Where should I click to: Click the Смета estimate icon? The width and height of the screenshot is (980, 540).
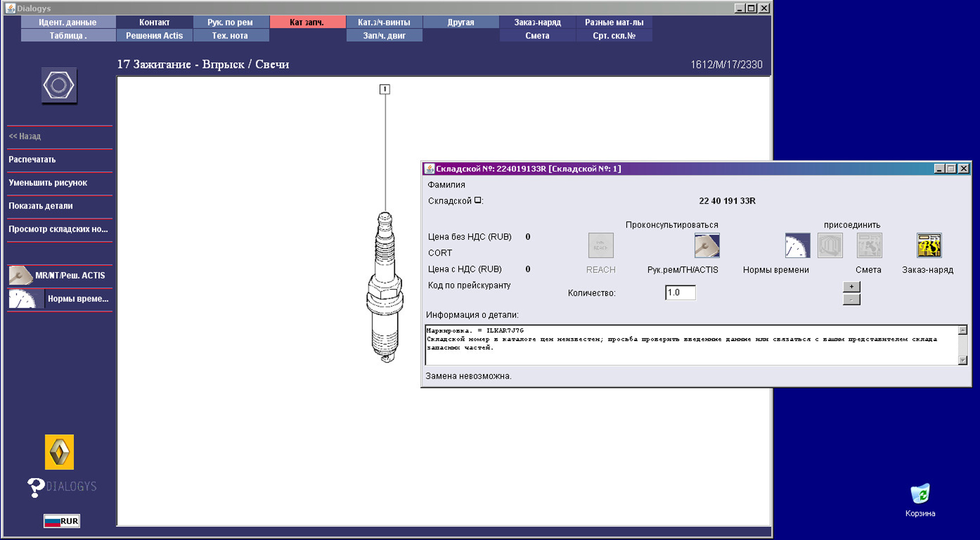point(869,245)
